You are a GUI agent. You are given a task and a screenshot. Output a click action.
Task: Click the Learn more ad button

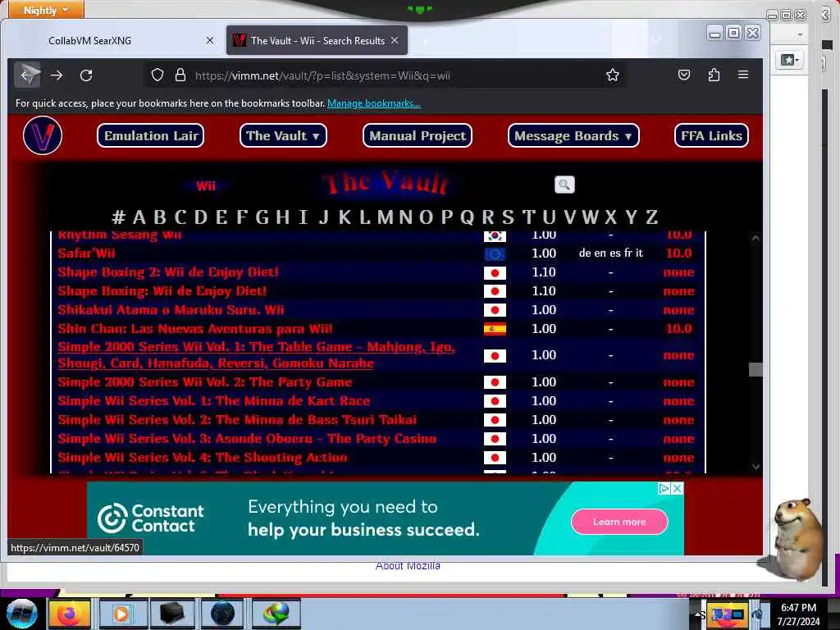pos(619,522)
